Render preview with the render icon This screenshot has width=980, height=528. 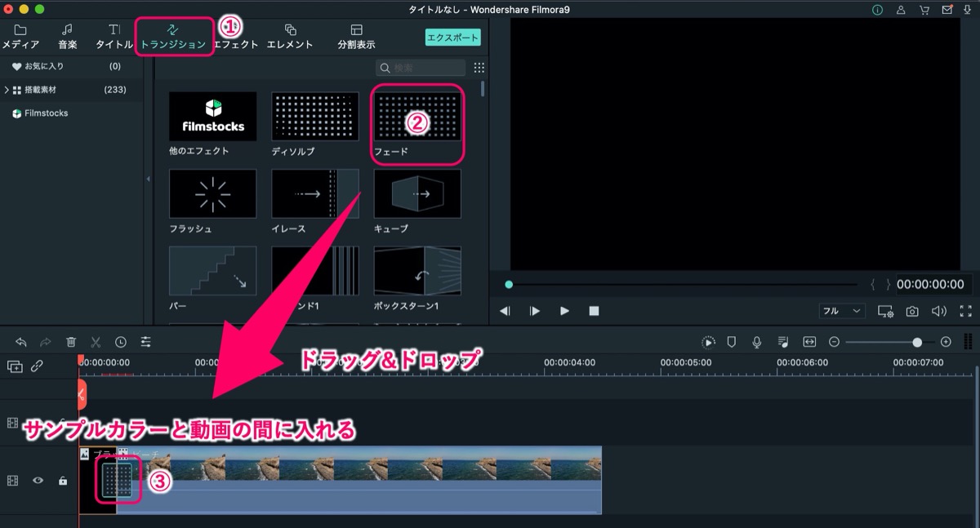point(708,342)
